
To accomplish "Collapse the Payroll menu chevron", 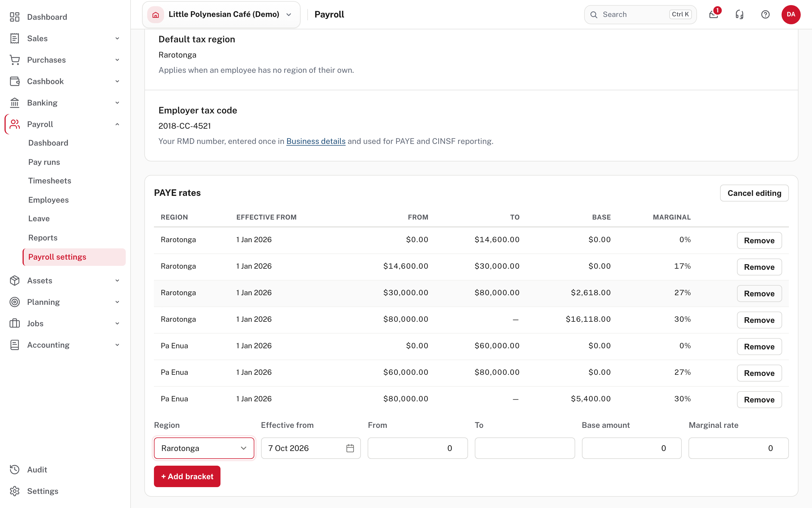I will coord(117,124).
